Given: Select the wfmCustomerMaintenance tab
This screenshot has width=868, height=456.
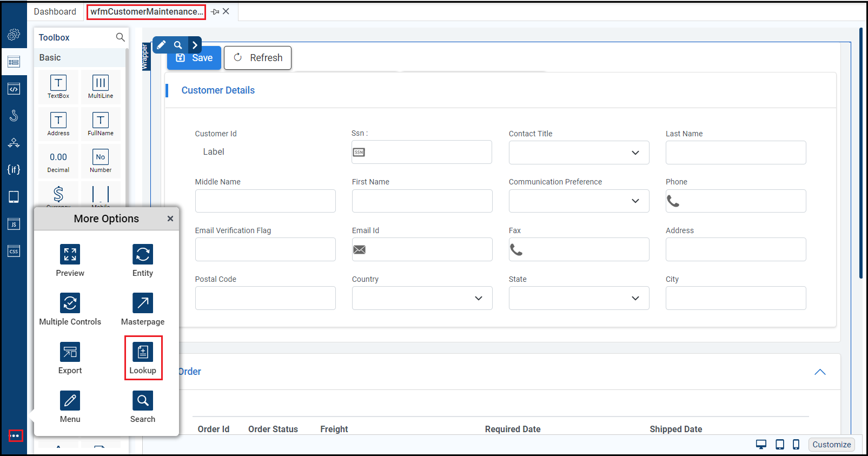Looking at the screenshot, I should pyautogui.click(x=146, y=11).
